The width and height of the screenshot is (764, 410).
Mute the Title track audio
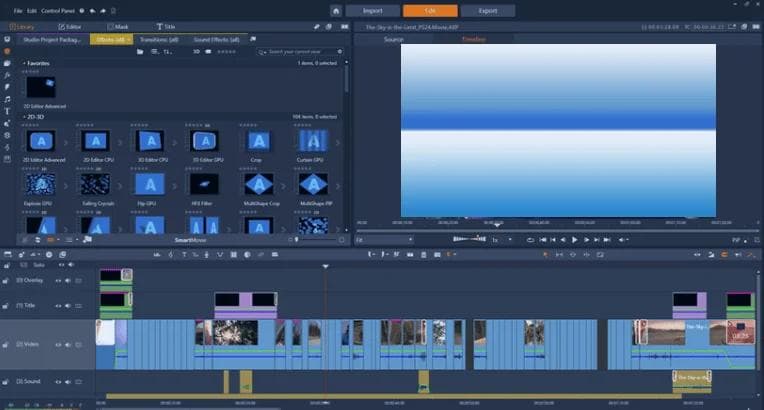(x=68, y=306)
